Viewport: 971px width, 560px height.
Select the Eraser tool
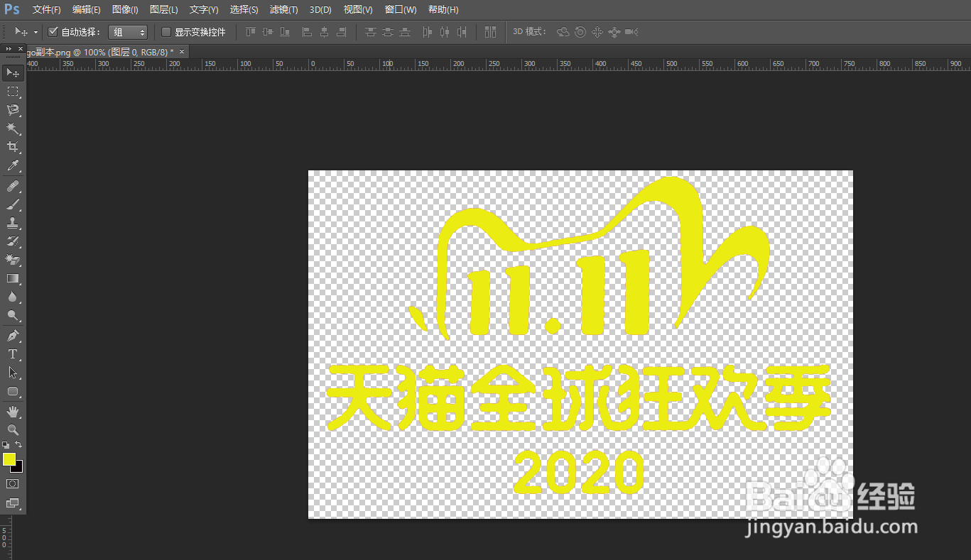13,260
